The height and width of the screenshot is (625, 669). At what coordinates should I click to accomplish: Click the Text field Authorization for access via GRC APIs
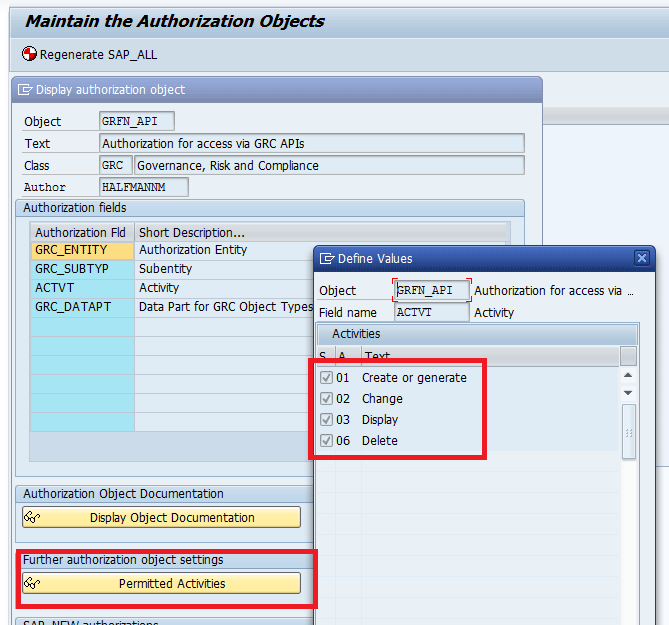pos(311,143)
